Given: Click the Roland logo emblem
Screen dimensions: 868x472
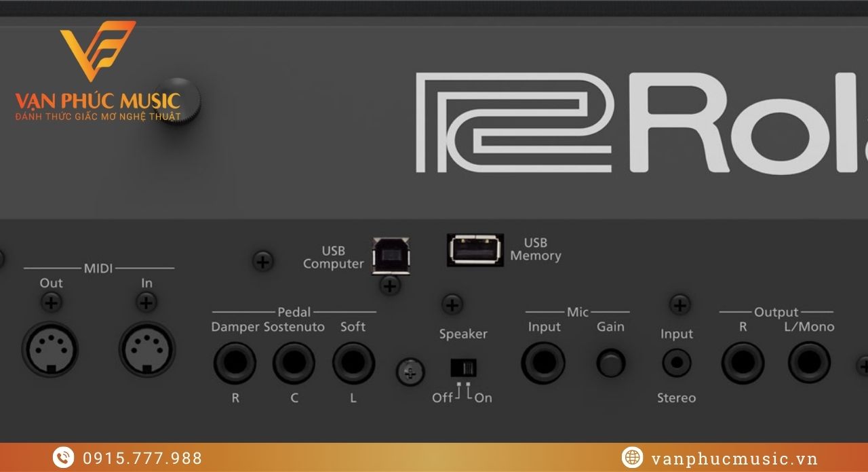Looking at the screenshot, I should (x=515, y=122).
